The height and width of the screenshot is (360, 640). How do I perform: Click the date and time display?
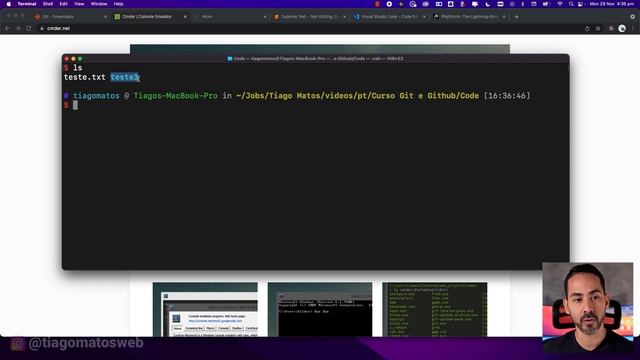611,4
